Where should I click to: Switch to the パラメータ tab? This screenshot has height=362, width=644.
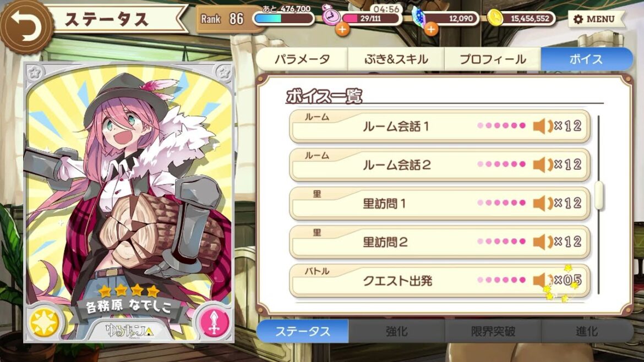click(x=302, y=59)
